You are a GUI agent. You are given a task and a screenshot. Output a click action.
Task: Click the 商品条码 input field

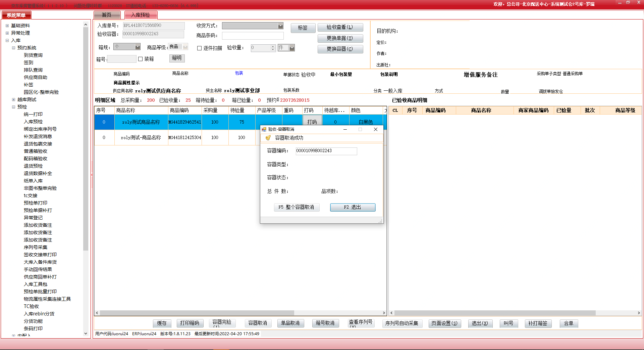(253, 36)
